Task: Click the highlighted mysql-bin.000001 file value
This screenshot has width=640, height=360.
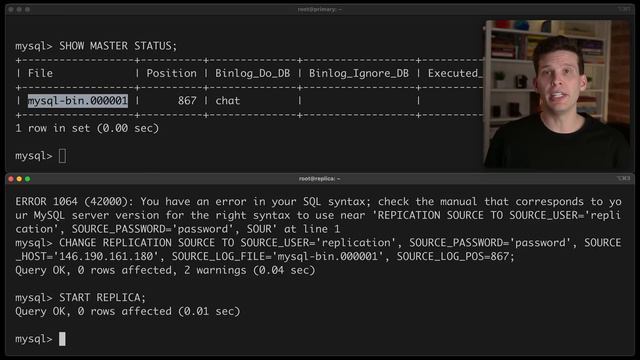Action: click(78, 100)
